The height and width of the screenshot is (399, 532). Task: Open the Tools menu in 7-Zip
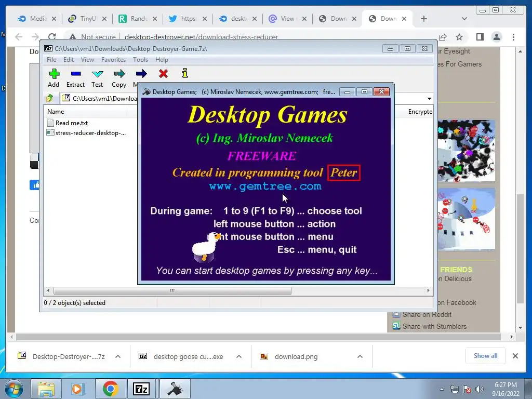coord(140,60)
